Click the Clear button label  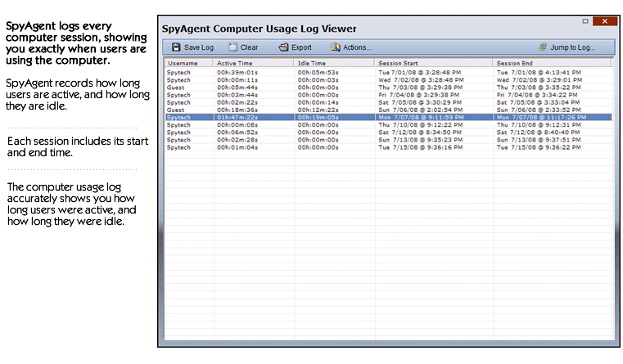click(249, 47)
